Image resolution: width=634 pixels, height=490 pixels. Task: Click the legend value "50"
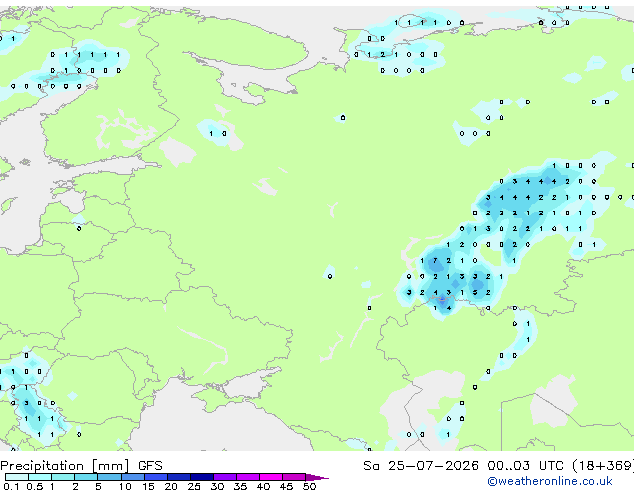click(310, 486)
